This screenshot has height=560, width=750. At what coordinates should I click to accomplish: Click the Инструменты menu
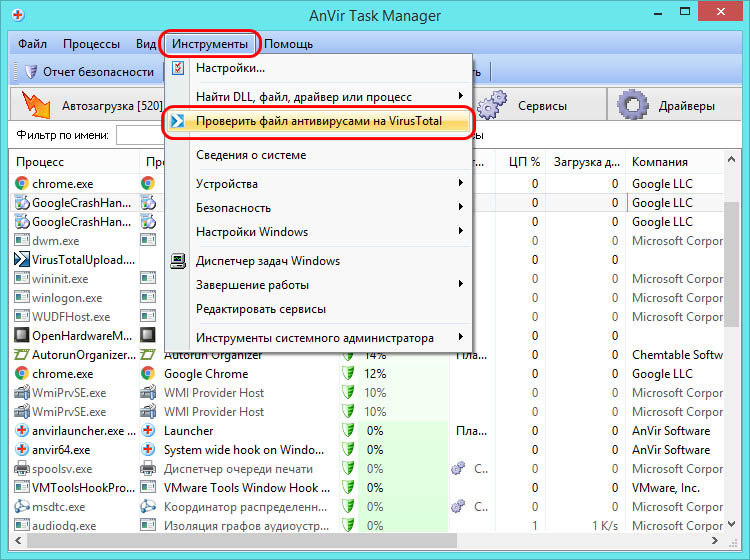(x=210, y=44)
